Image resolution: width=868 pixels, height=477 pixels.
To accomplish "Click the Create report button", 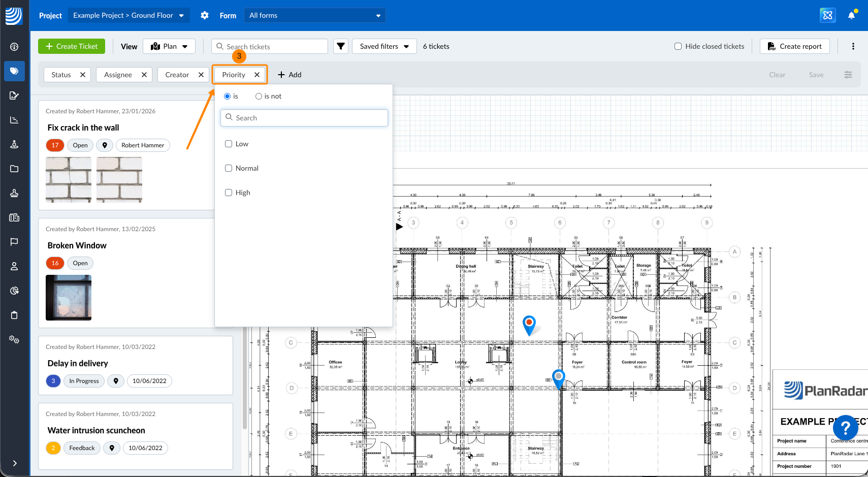I will click(x=794, y=46).
